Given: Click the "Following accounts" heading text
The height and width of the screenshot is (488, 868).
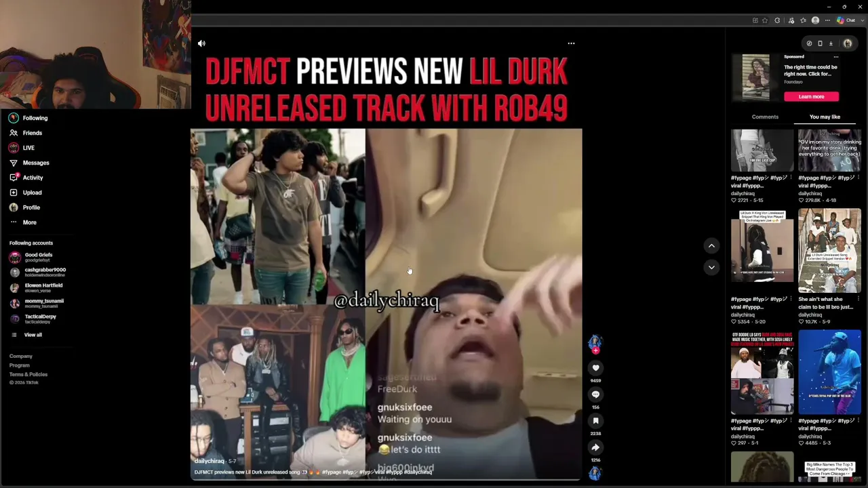Looking at the screenshot, I should [x=31, y=243].
